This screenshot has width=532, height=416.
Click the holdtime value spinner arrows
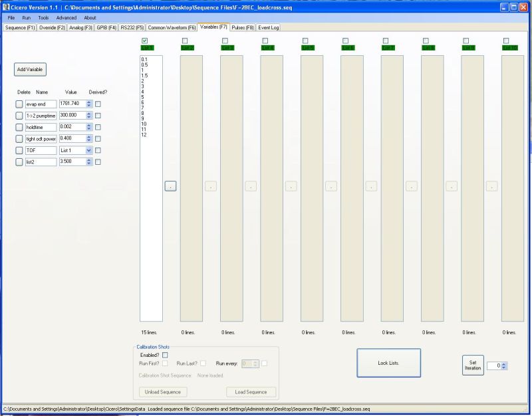pos(89,127)
